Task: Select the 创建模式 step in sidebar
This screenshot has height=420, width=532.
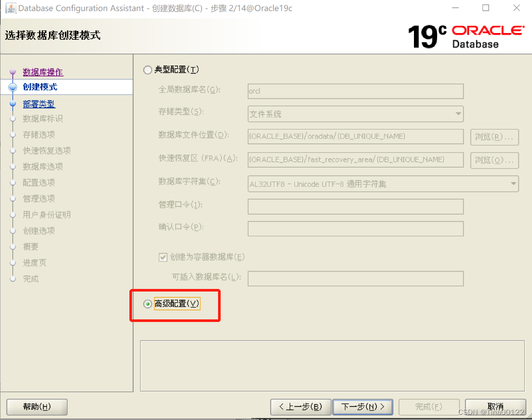Action: [40, 87]
